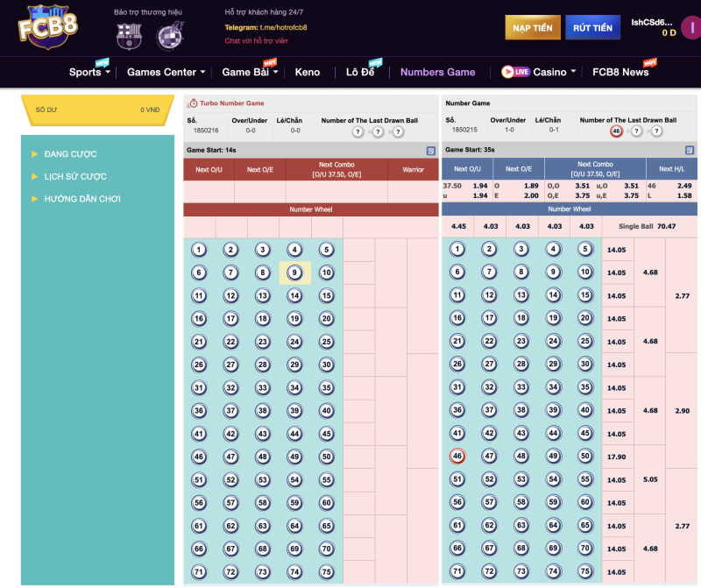
Task: Click the 14.05 odds beside ball 5
Action: (x=618, y=250)
